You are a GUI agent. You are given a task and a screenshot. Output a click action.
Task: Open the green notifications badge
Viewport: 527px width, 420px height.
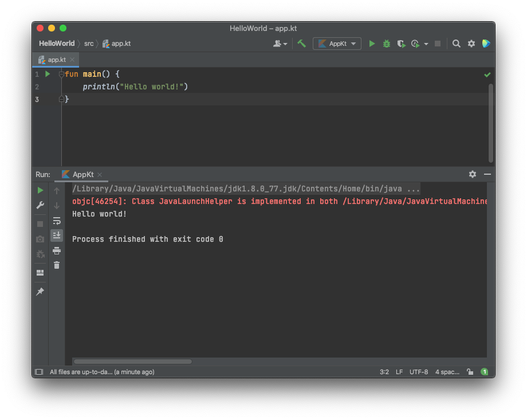tap(484, 371)
